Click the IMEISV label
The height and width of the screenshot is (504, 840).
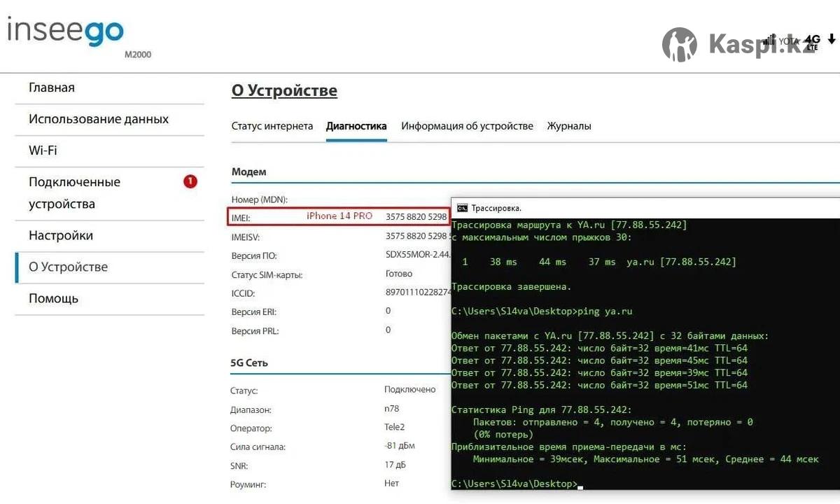[246, 237]
